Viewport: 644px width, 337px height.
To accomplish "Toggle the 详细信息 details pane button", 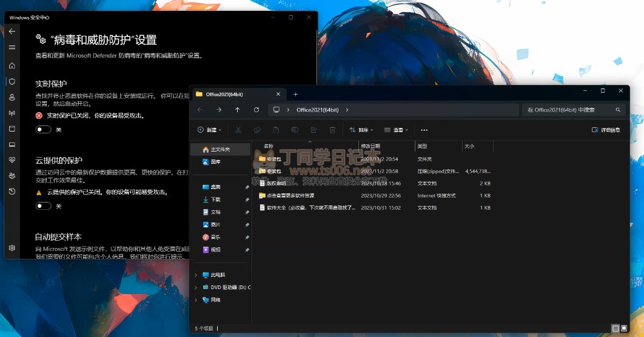I will [606, 130].
